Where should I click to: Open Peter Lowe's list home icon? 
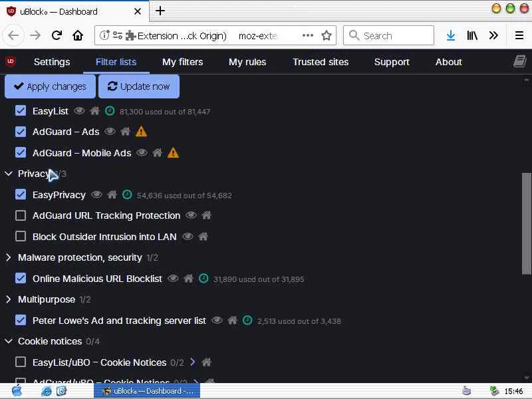(x=232, y=321)
